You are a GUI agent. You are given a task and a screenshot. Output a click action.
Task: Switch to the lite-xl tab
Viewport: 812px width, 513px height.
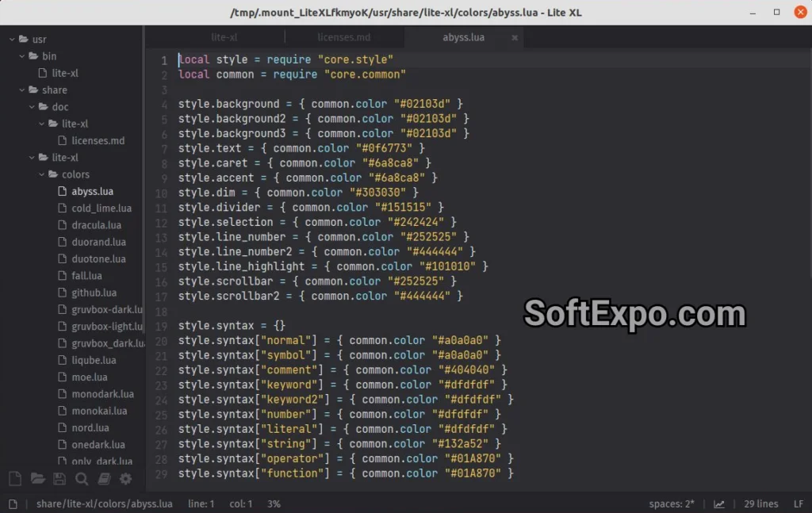click(224, 36)
